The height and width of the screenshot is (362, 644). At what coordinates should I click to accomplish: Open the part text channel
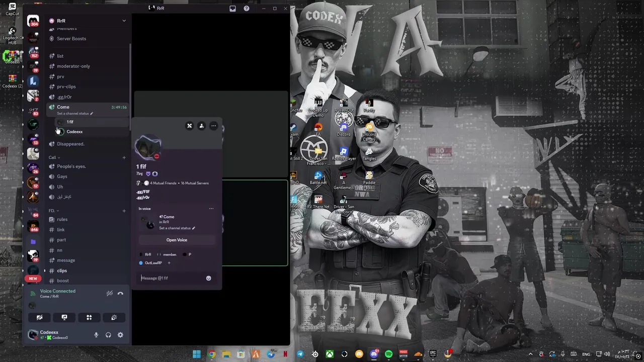61,240
